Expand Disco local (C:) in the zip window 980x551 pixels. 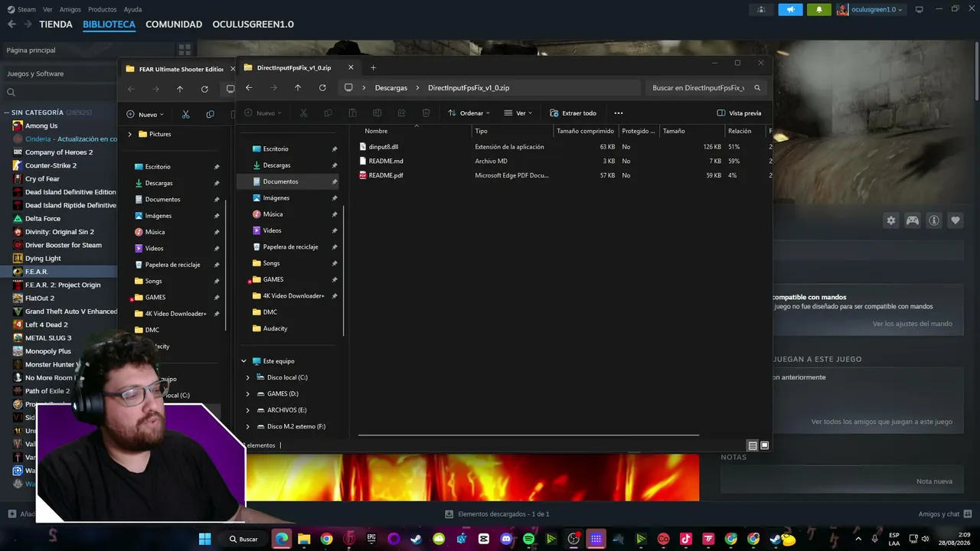tap(247, 377)
